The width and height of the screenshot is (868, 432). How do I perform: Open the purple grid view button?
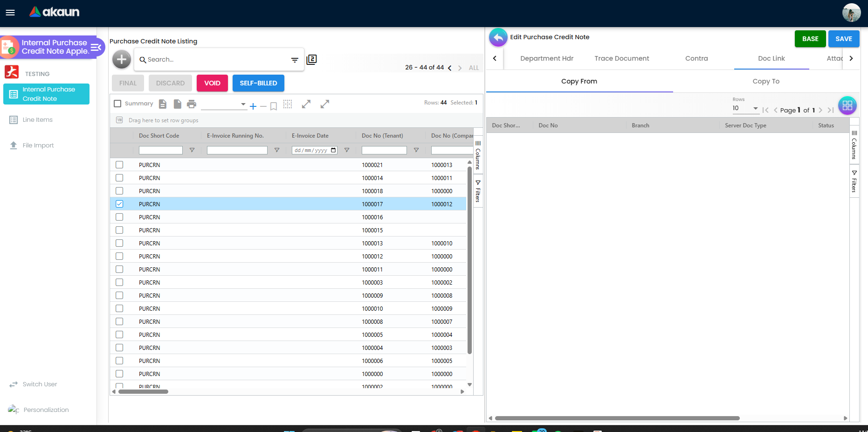(x=847, y=105)
